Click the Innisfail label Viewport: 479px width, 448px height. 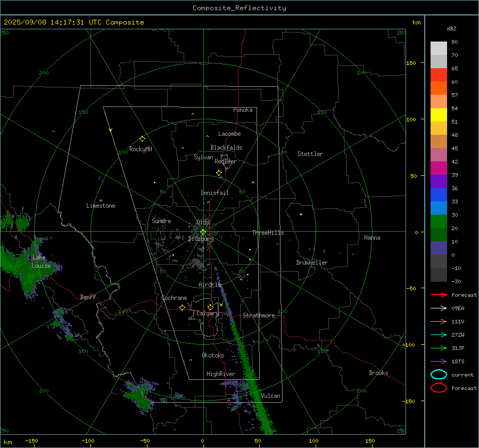click(214, 193)
